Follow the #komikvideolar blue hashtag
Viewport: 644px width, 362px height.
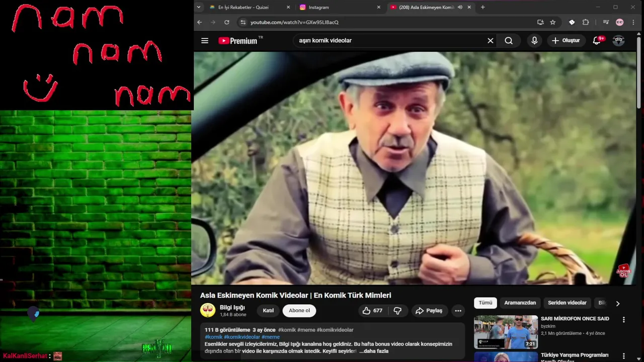[242, 337]
